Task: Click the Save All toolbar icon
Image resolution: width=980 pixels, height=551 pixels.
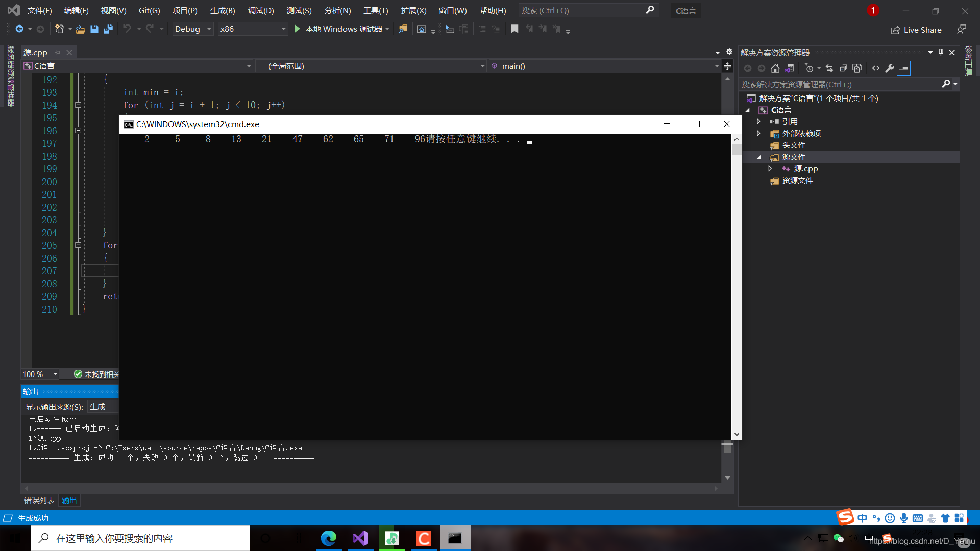Action: 108,29
